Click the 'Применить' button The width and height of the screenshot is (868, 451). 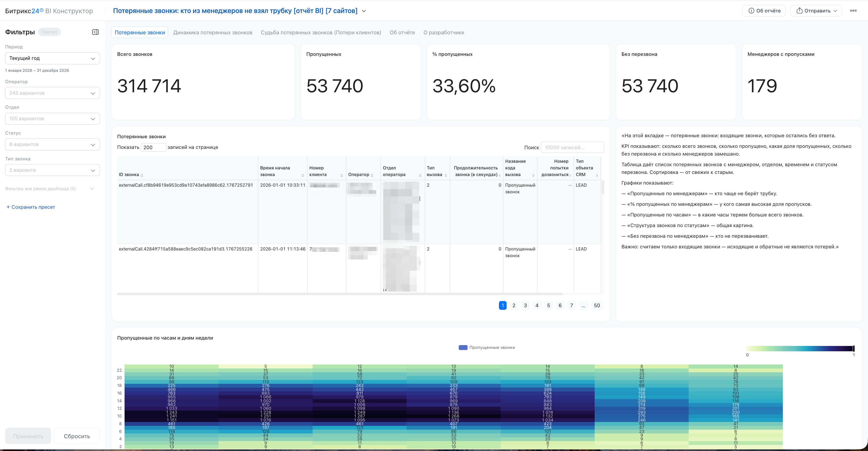[x=28, y=436]
